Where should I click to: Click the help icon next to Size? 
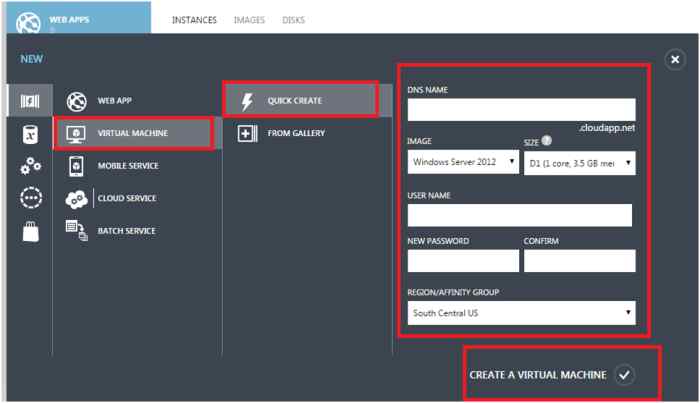tap(546, 141)
